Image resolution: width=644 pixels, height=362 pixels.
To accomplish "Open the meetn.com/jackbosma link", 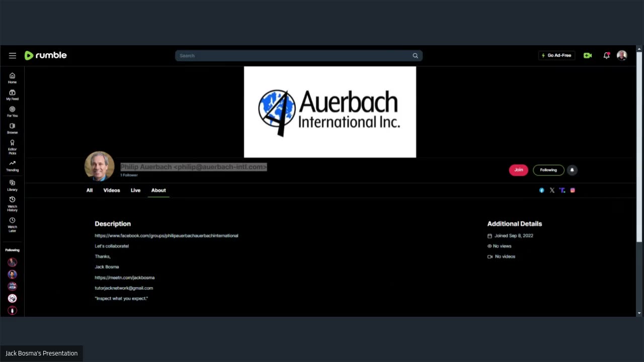I will coord(125,278).
